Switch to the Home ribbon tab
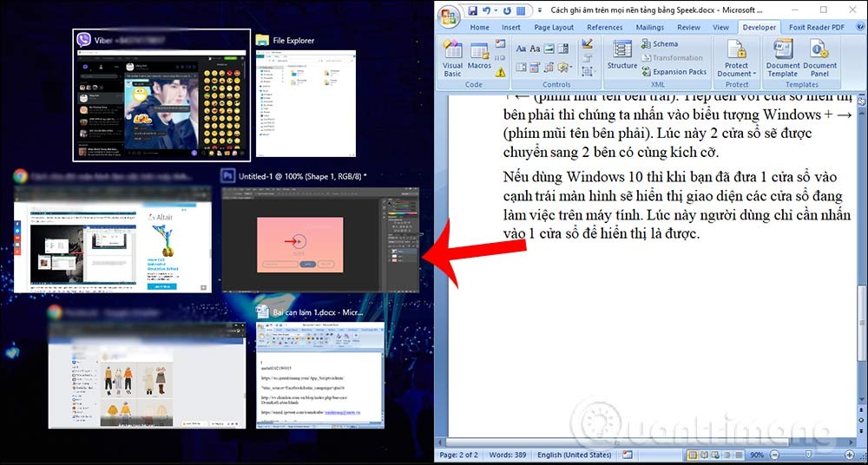Viewport: 868px width, 465px height. pyautogui.click(x=479, y=27)
